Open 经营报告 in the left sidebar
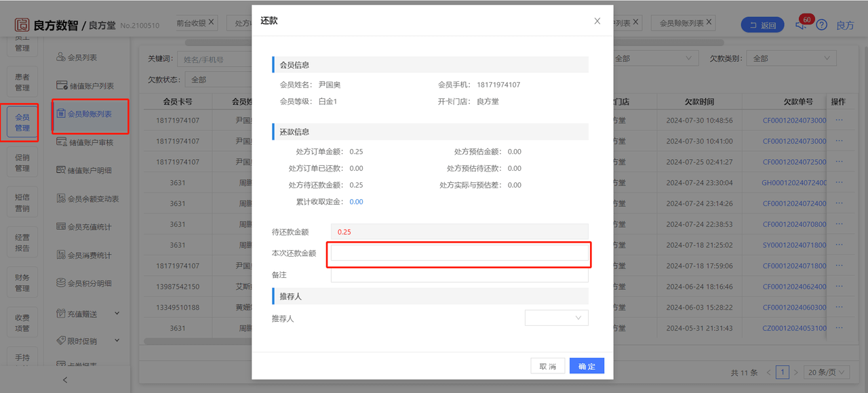 pos(22,243)
